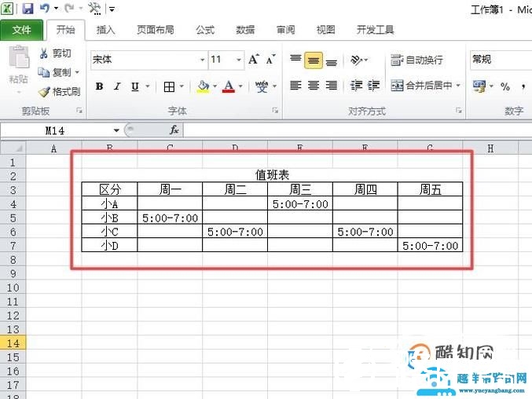Toggle Top Align vertical alignment
This screenshot has height=399, width=532.
coord(295,60)
